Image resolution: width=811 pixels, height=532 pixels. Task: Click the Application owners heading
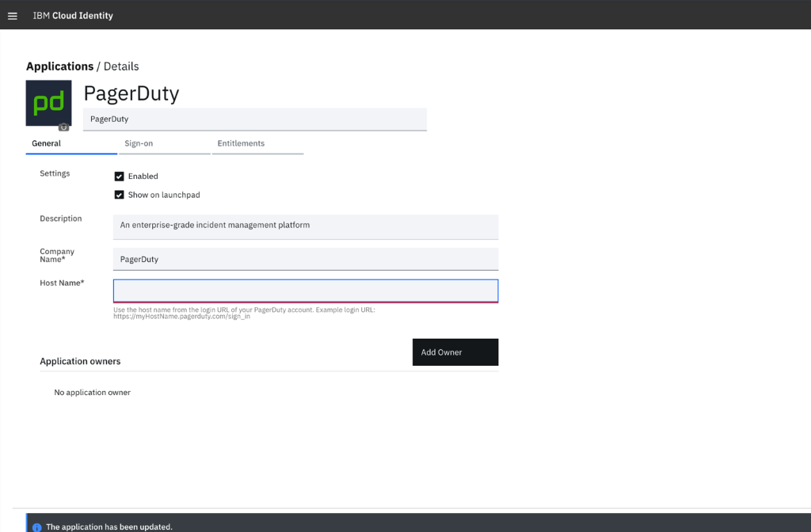click(80, 361)
